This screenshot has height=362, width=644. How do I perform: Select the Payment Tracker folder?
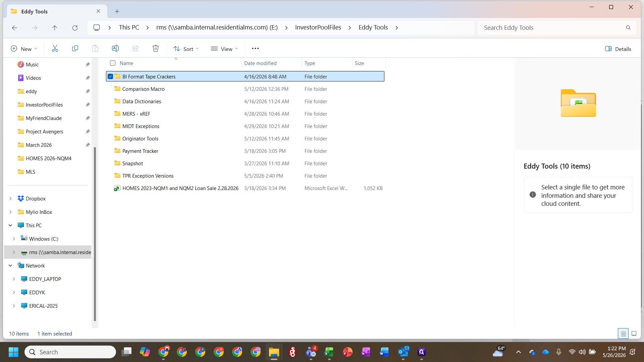pyautogui.click(x=245, y=151)
